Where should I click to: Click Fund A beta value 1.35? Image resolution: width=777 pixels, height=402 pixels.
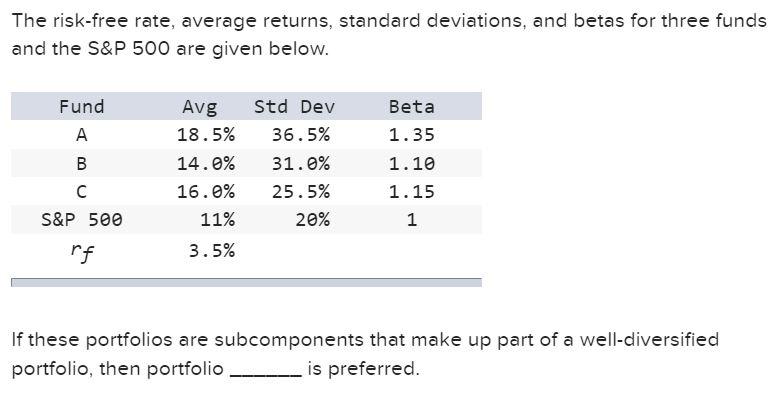[411, 135]
